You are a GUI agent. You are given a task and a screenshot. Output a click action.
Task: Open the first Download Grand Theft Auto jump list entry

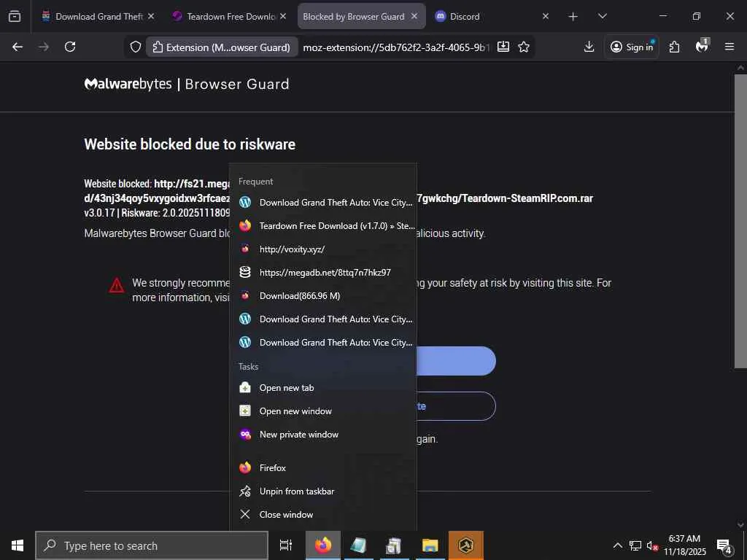(x=323, y=203)
